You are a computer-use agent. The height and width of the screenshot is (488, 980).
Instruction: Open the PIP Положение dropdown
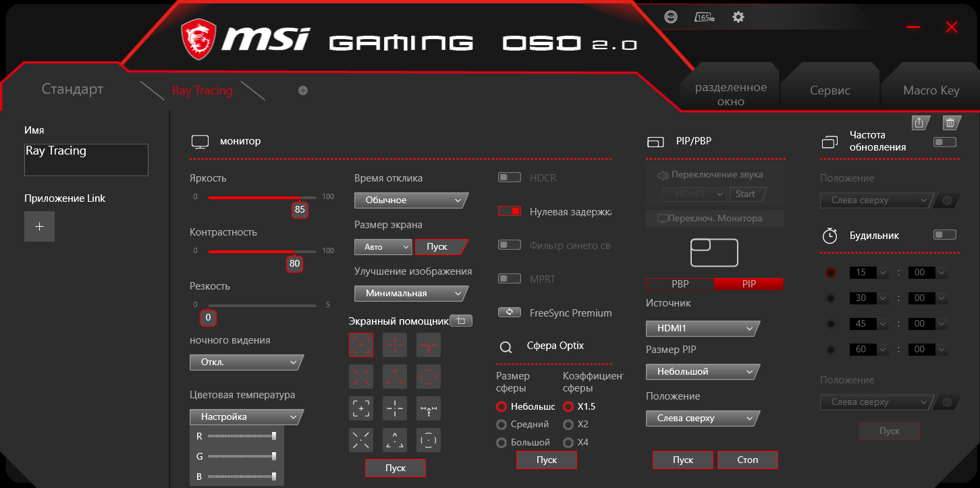pos(703,418)
